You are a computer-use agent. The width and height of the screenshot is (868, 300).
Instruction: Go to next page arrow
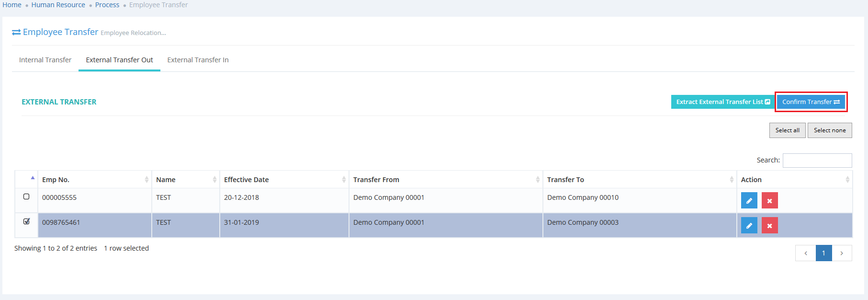coord(842,253)
